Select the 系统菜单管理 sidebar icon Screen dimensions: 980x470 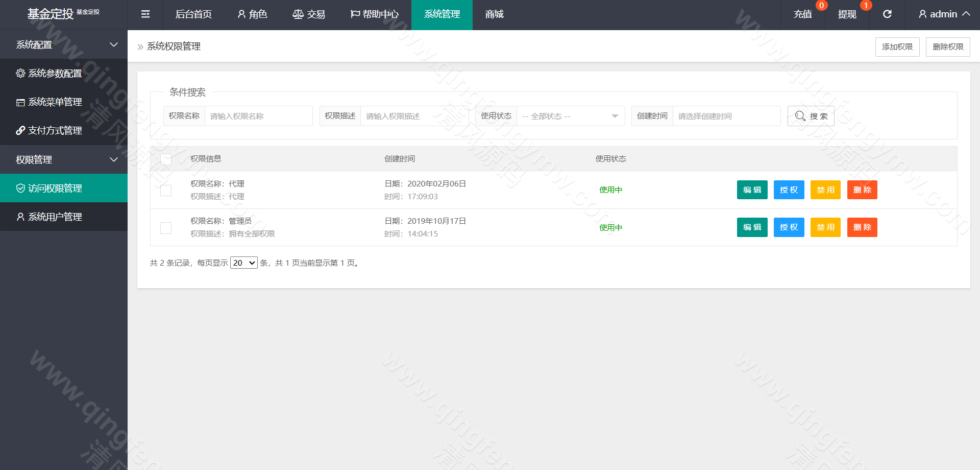[x=20, y=102]
